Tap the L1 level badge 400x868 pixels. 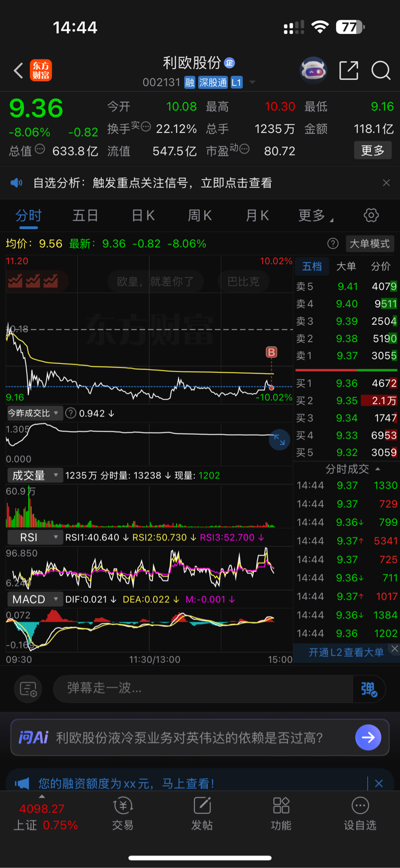coord(236,82)
